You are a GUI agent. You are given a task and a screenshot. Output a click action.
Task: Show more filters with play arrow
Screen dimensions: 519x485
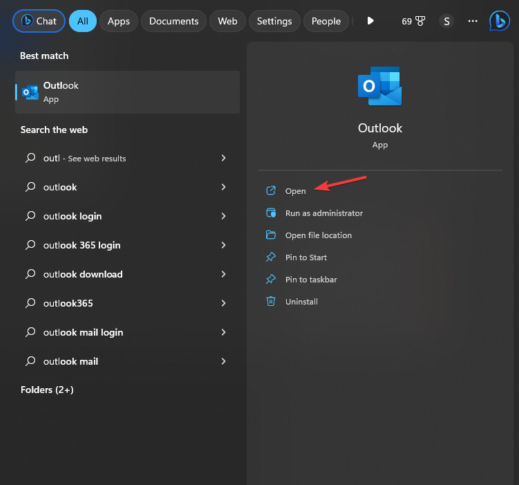[x=370, y=21]
